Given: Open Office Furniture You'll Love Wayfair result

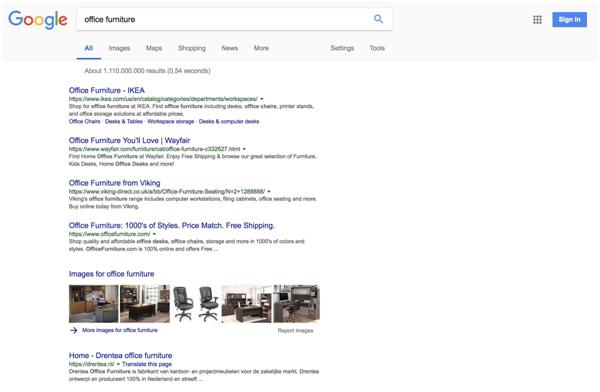Looking at the screenshot, I should point(129,140).
